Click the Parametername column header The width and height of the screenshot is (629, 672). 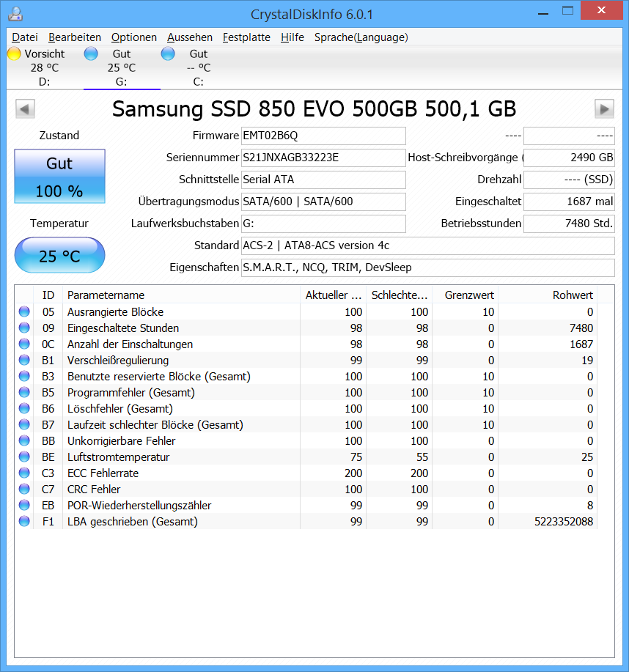(x=181, y=295)
